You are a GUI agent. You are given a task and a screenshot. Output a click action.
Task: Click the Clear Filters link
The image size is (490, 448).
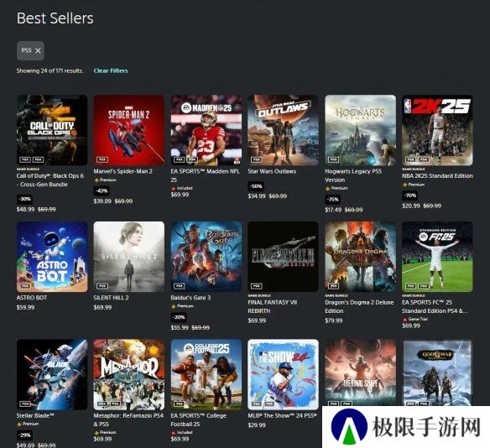111,70
